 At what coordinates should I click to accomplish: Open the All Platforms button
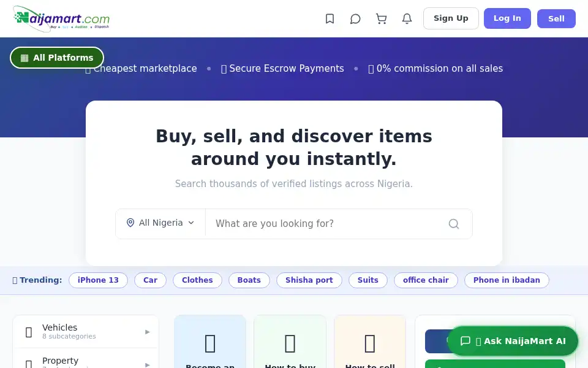(x=57, y=58)
